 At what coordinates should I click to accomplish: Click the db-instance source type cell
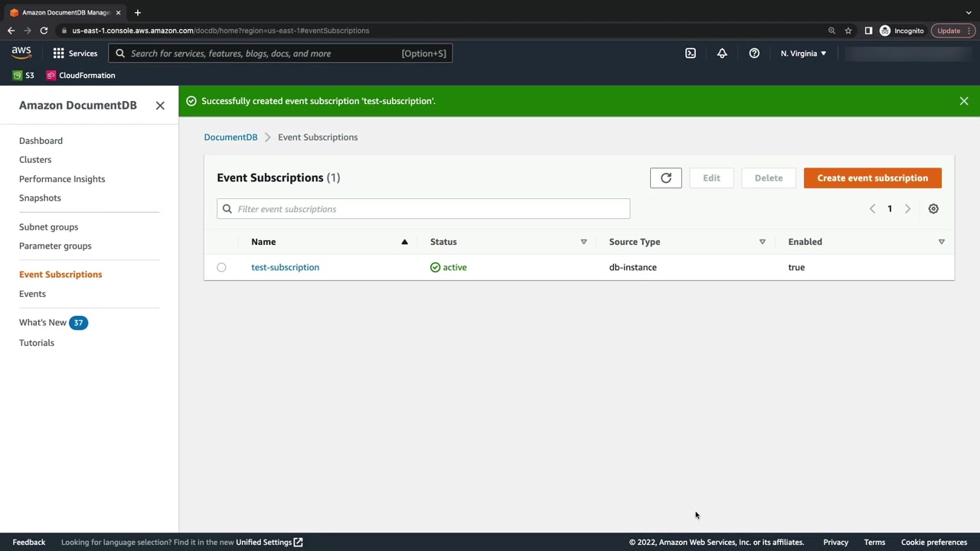point(633,268)
